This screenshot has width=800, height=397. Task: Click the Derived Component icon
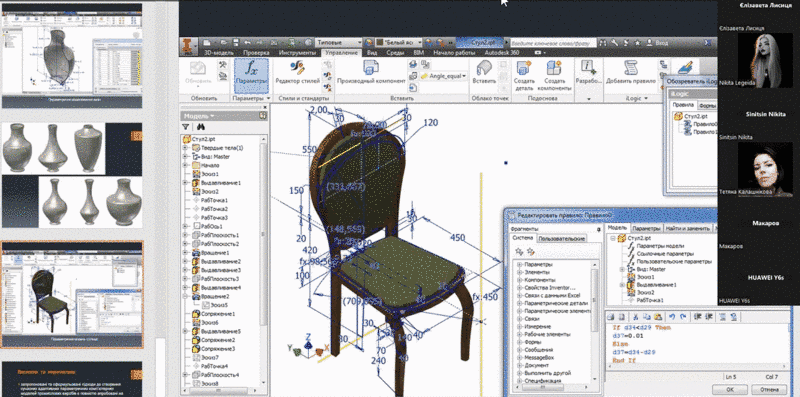tap(370, 67)
